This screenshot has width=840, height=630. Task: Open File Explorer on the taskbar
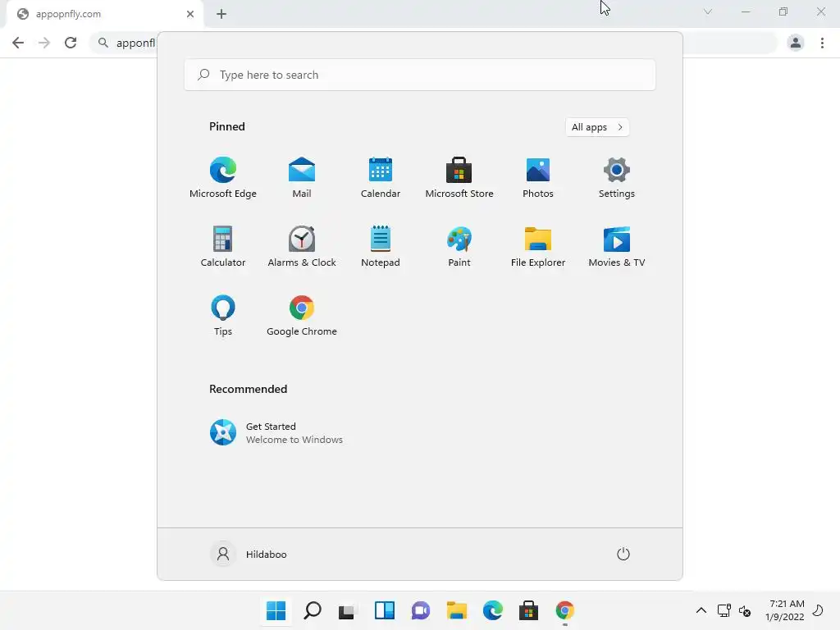pos(456,610)
